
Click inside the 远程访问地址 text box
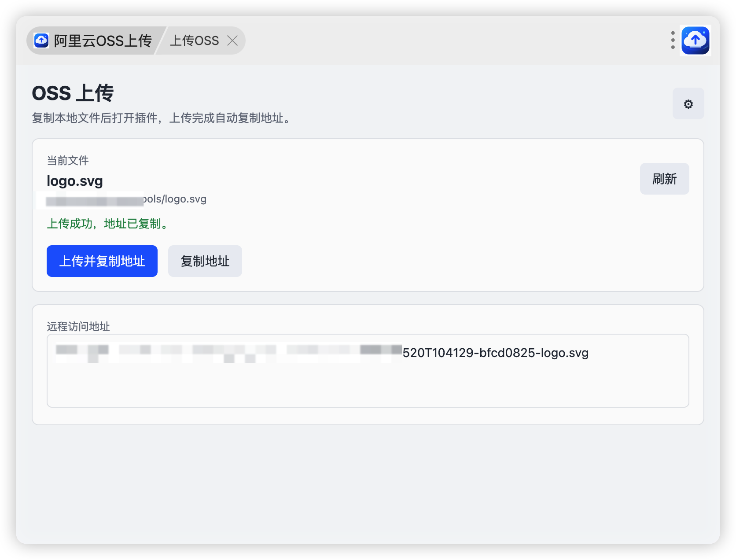[x=368, y=371]
